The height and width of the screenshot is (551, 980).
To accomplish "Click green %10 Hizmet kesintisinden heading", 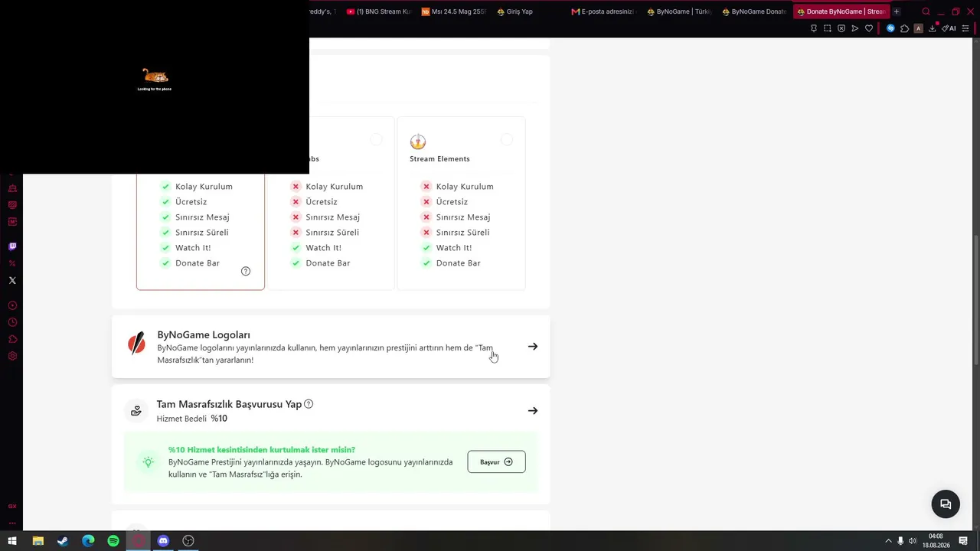I will [x=262, y=450].
